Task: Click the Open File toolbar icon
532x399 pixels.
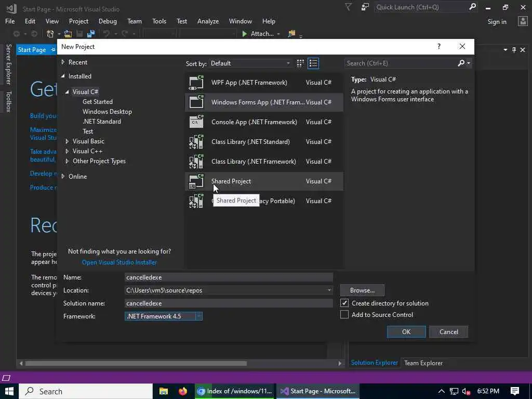Action: tap(68, 34)
